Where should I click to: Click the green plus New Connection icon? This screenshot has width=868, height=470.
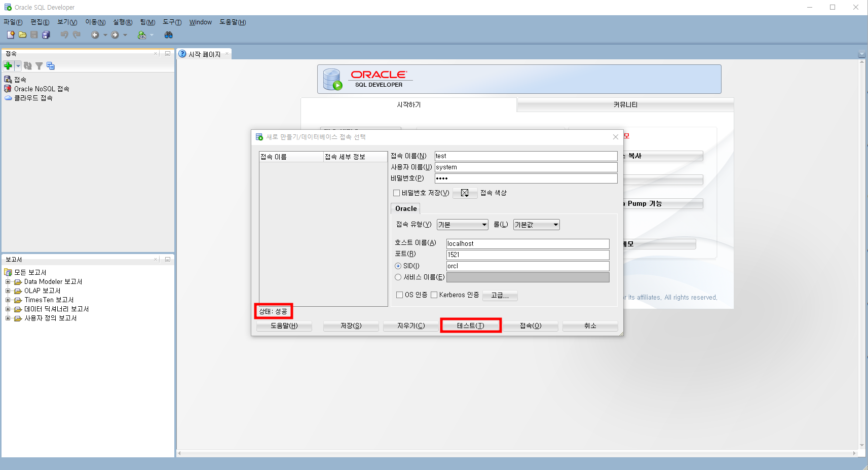[8, 66]
